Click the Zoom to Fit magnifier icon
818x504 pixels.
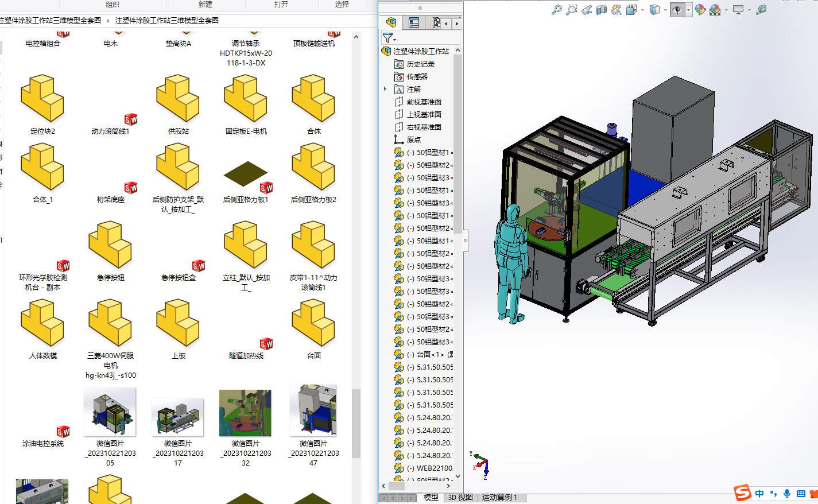[x=556, y=10]
